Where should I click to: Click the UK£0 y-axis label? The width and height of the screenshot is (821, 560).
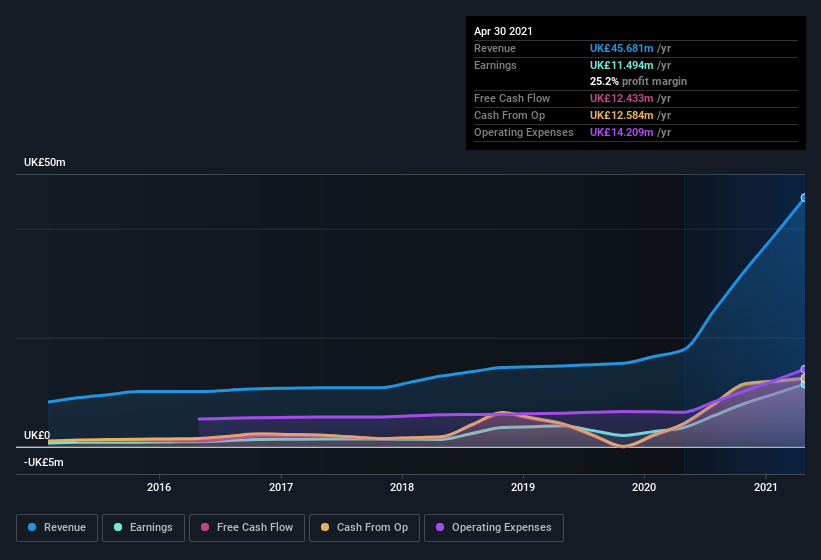[37, 435]
